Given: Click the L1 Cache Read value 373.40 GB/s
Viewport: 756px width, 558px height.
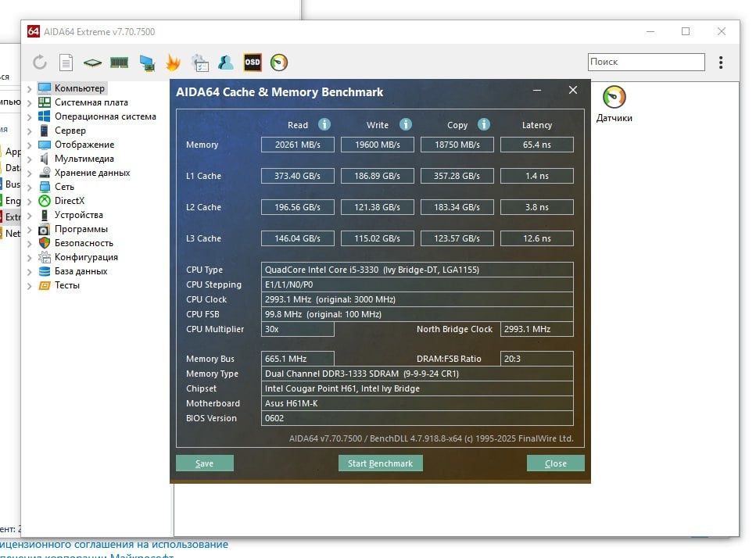Looking at the screenshot, I should click(298, 176).
